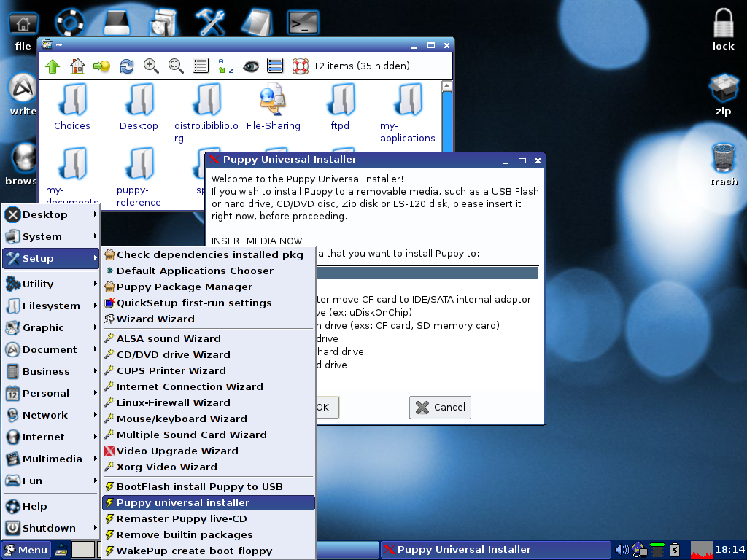Viewport: 747px width, 560px height.
Task: Select Puppy Package Manager menu entry
Action: click(208, 287)
